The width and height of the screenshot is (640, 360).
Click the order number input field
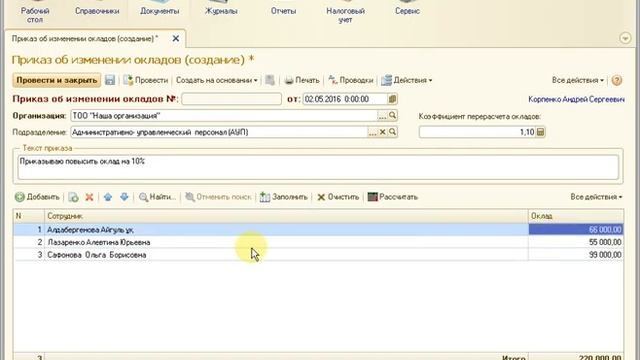(x=231, y=99)
